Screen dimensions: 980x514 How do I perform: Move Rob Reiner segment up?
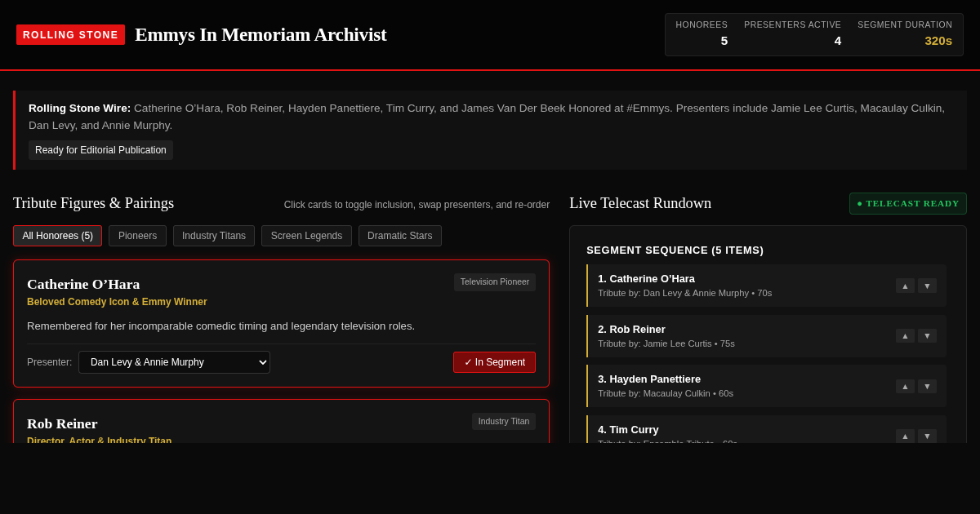coord(905,336)
